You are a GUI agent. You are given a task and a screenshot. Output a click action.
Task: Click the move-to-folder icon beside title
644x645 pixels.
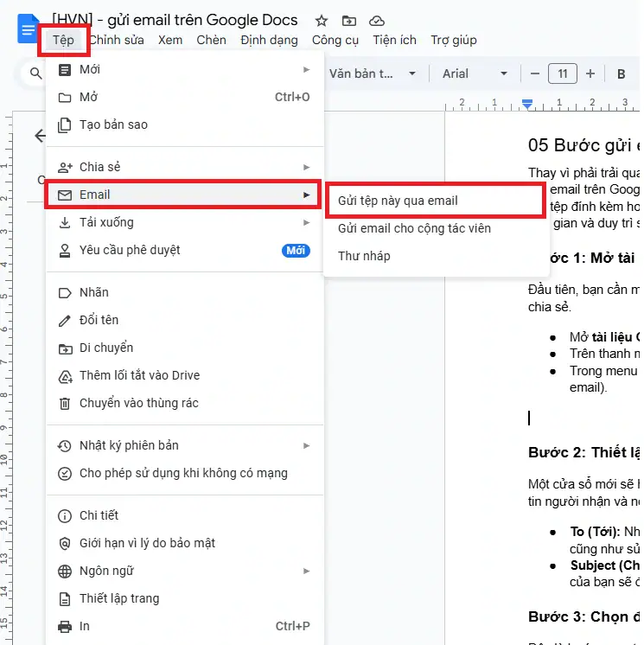[349, 20]
